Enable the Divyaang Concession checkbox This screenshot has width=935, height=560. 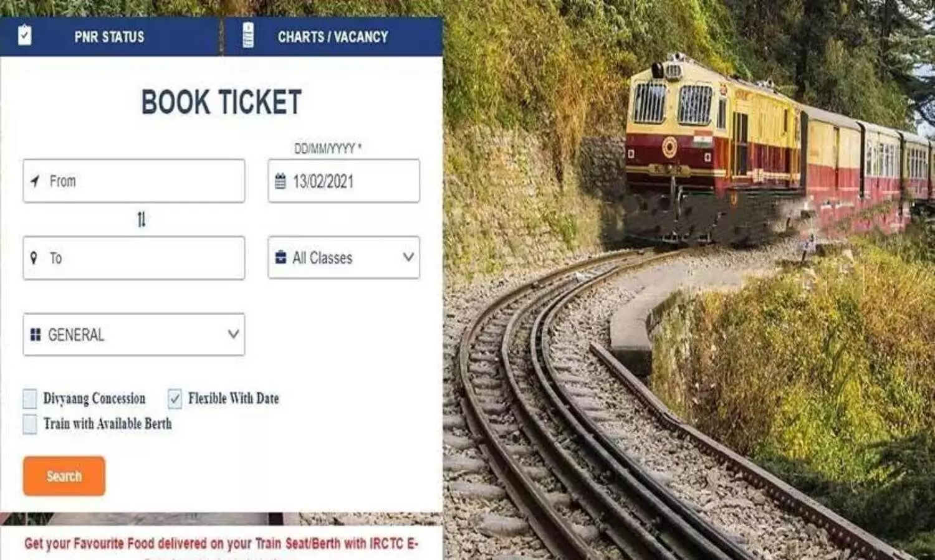(x=30, y=399)
